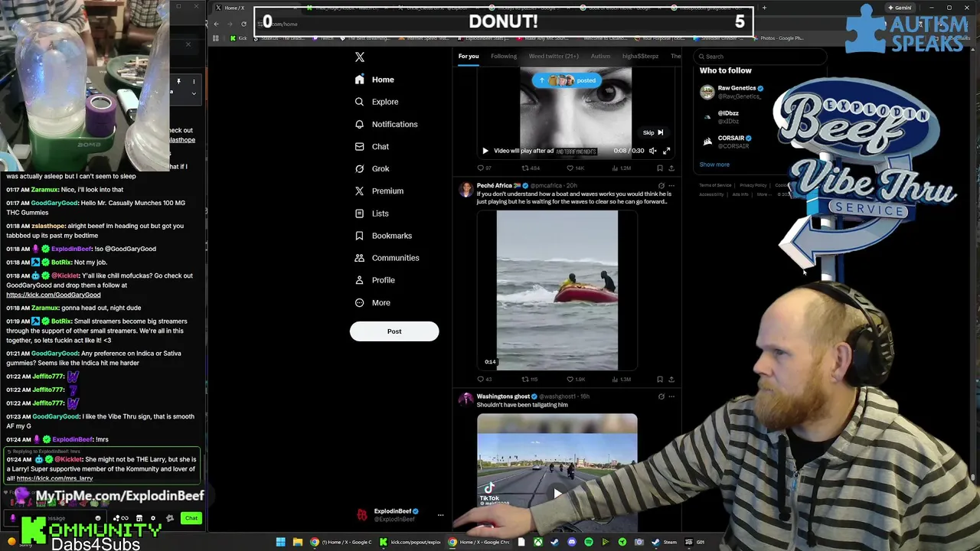Viewport: 980px width, 551px height.
Task: Open Home in the X sidebar
Action: click(x=374, y=80)
